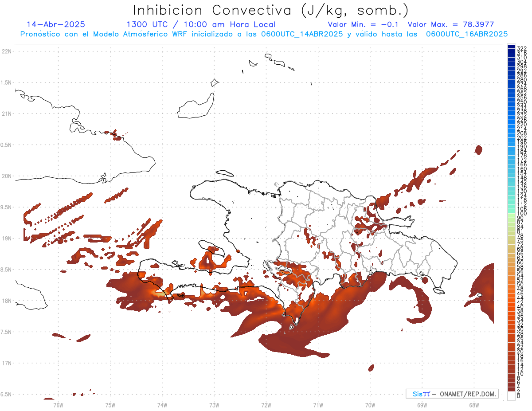Click the "74W" longitude label
The height and width of the screenshot is (411, 532).
(162, 405)
